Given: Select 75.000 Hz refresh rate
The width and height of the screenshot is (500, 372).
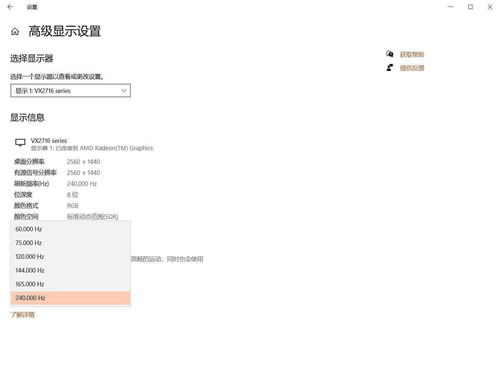Looking at the screenshot, I should (70, 243).
